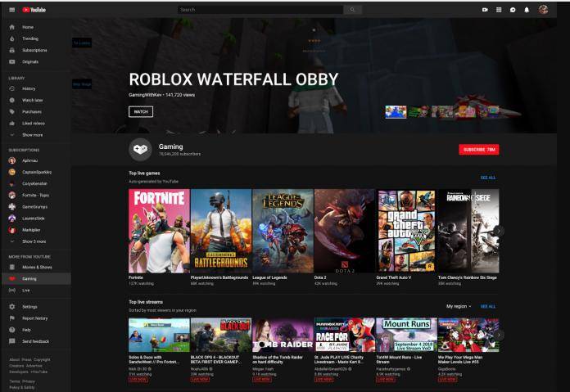The image size is (570, 392).
Task: Advance Top live streams carousel arrow
Action: pyautogui.click(x=499, y=335)
